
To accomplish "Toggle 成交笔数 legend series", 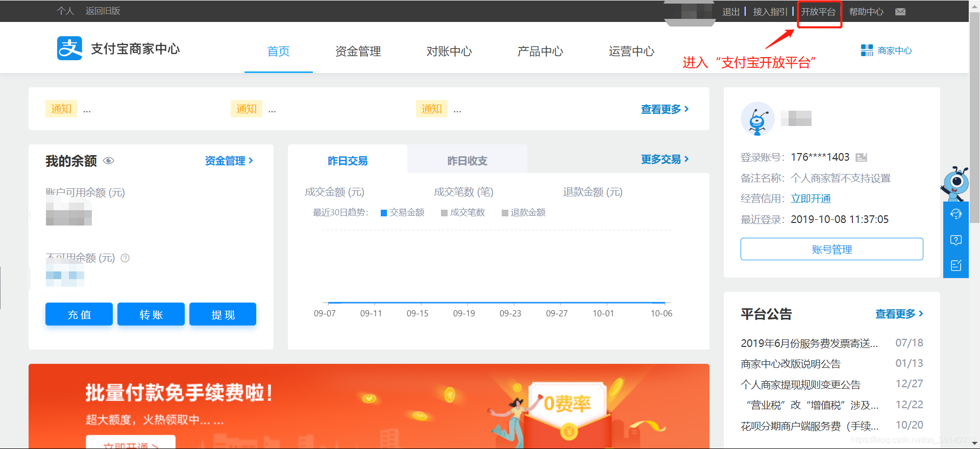I will 463,212.
